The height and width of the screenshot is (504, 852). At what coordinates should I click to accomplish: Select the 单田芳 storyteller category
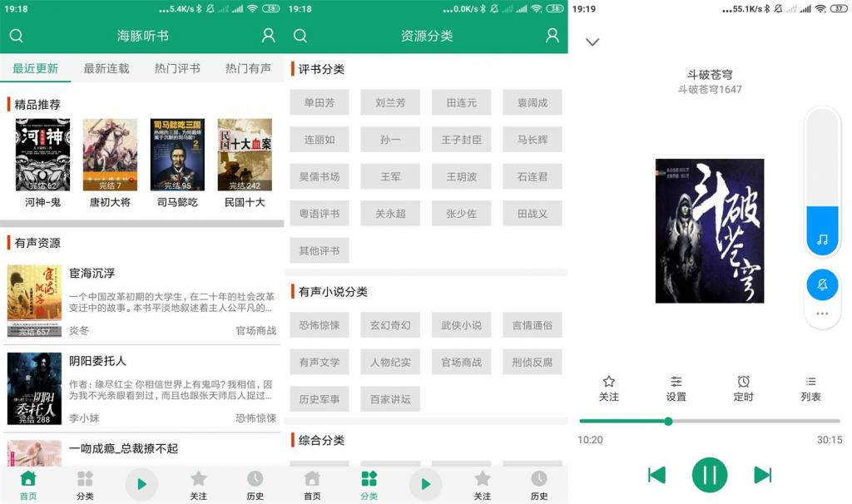319,102
